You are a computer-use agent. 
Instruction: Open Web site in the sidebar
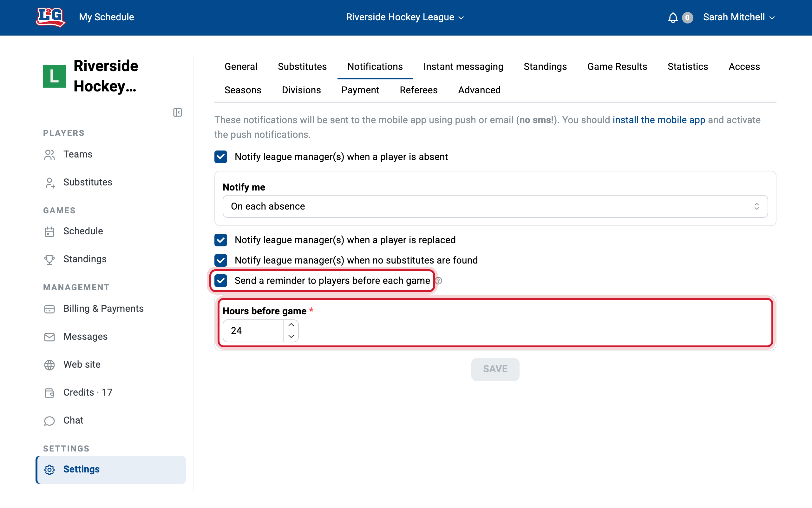pos(111,364)
